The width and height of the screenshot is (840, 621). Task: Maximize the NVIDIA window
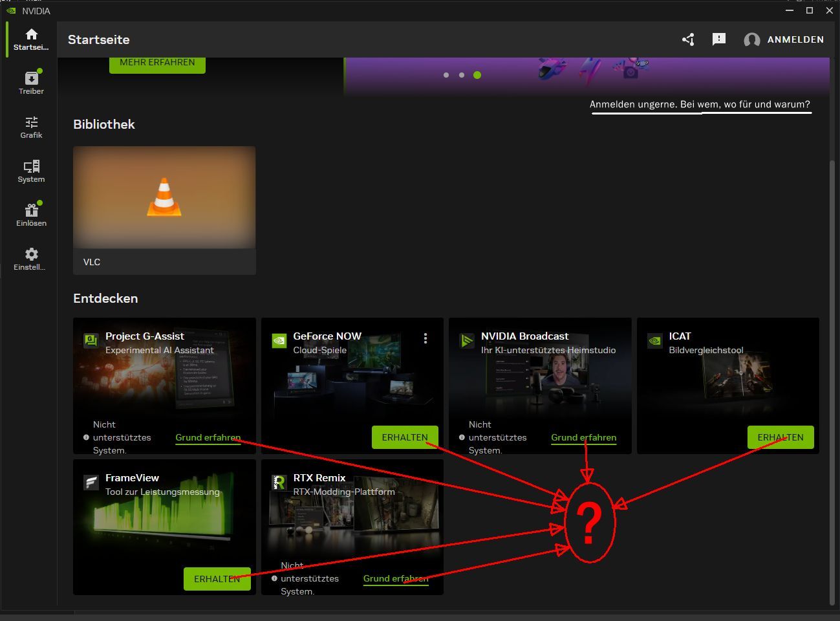tap(809, 10)
